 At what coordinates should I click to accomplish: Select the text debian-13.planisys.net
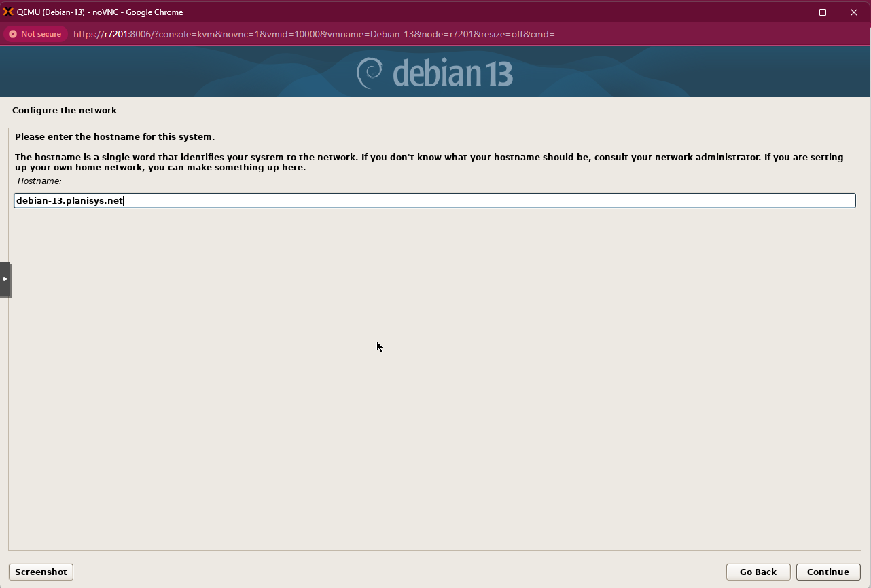69,200
